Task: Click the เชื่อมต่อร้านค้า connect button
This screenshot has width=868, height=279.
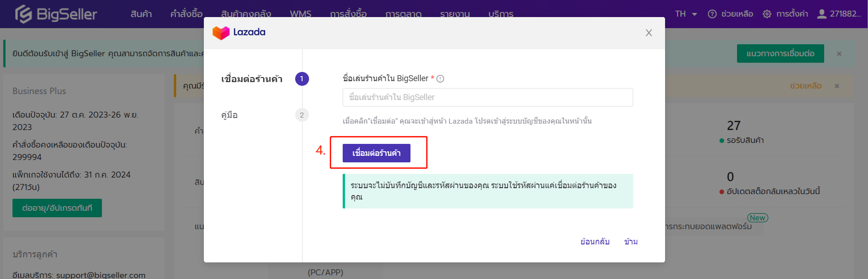Action: [376, 153]
